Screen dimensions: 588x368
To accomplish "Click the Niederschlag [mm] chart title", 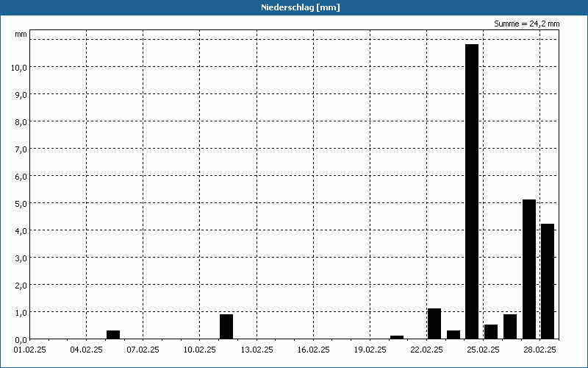I will click(301, 7).
